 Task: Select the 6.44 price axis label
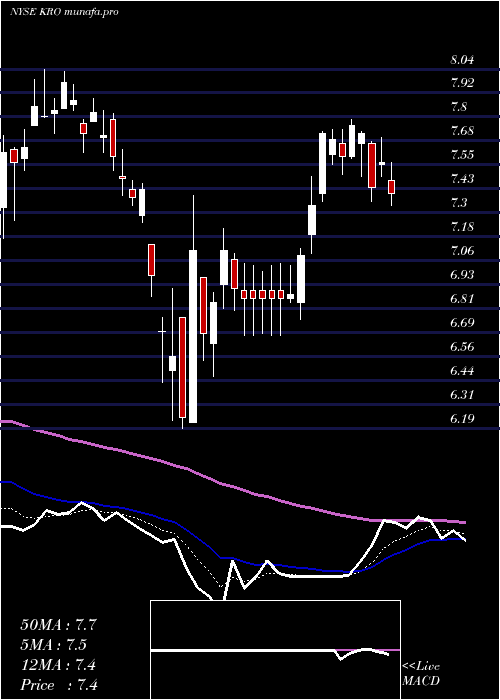pyautogui.click(x=462, y=371)
